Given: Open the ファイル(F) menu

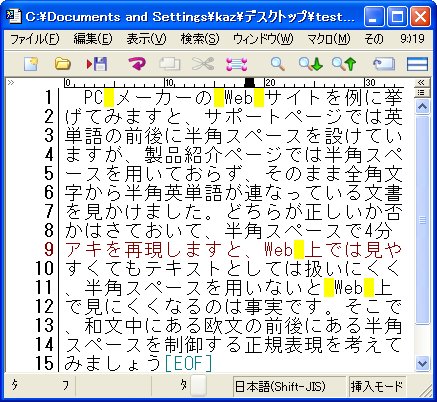Looking at the screenshot, I should pyautogui.click(x=35, y=39).
